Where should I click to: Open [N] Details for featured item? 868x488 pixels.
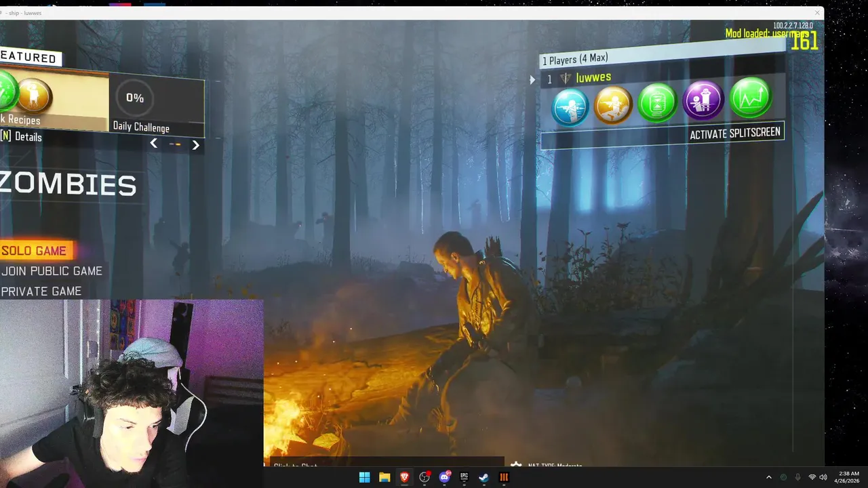pyautogui.click(x=21, y=136)
